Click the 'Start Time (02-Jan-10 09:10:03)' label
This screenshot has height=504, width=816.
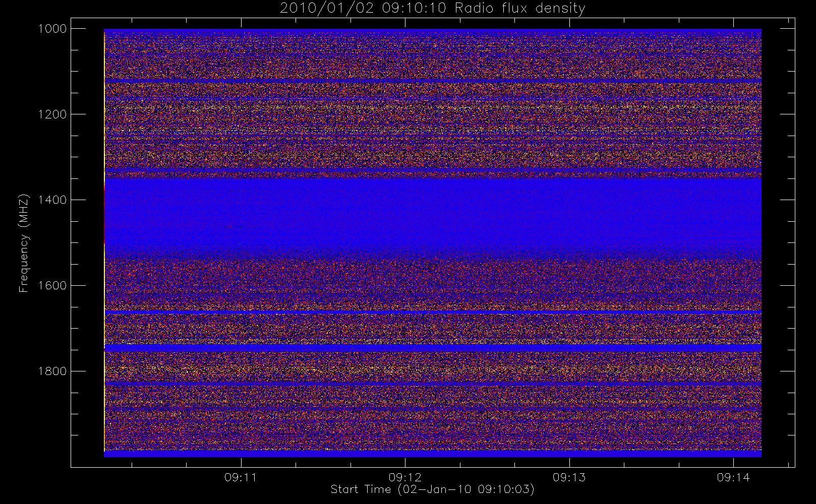[432, 489]
